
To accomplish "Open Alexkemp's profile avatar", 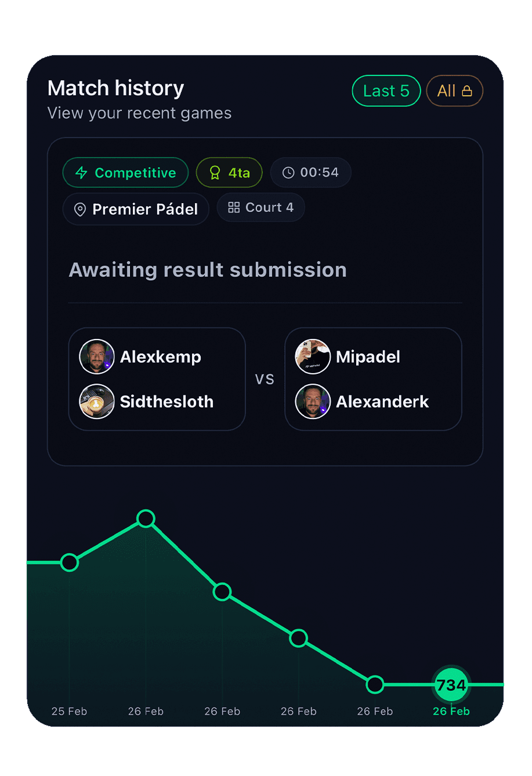I will [x=96, y=356].
